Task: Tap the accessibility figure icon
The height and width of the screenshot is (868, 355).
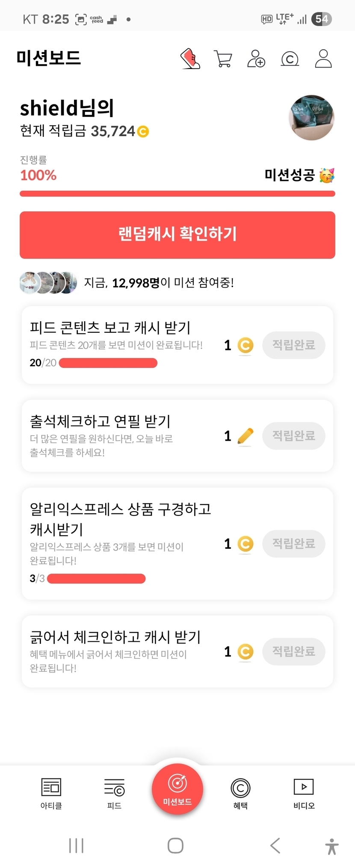Action: coord(331,846)
